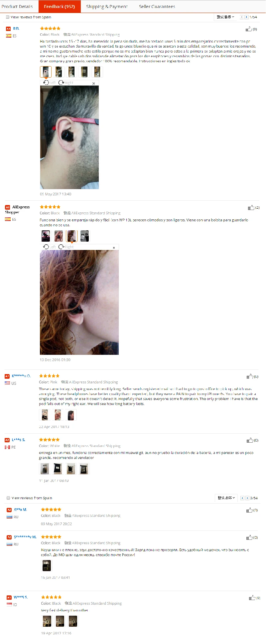Like the AliExpress Shopper review with thumbs-up
266x644 pixels.
coord(251,207)
